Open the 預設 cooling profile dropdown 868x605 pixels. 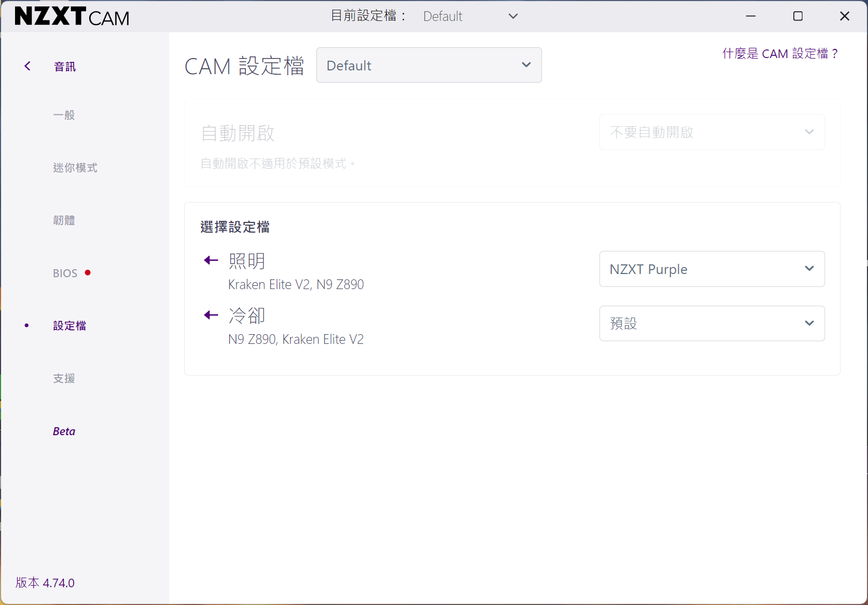pyautogui.click(x=712, y=323)
